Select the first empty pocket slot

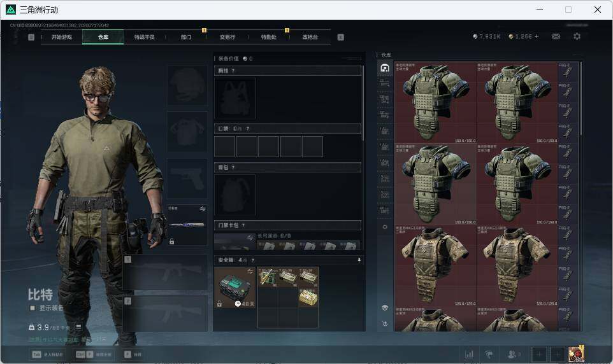(224, 146)
